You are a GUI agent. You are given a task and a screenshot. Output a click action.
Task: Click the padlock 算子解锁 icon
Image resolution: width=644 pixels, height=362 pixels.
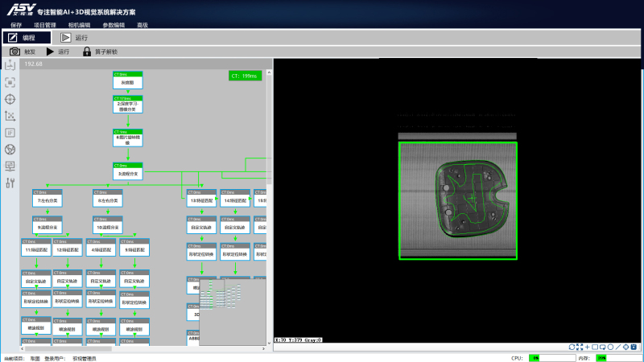(86, 51)
